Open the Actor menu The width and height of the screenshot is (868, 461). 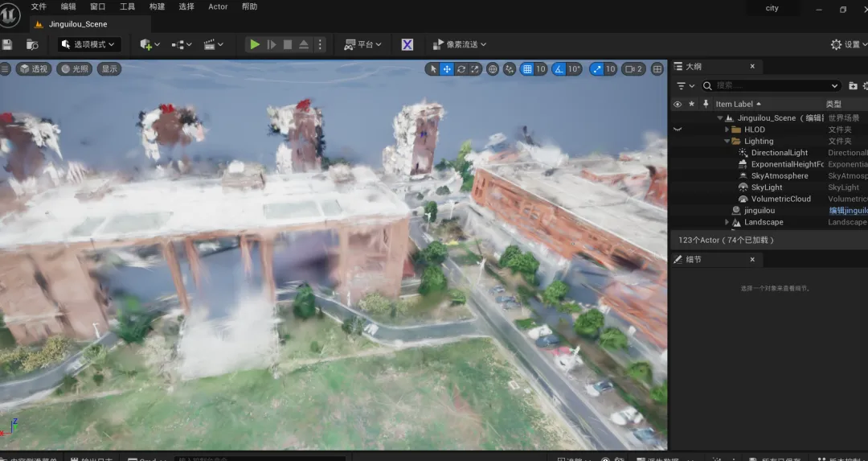(218, 6)
